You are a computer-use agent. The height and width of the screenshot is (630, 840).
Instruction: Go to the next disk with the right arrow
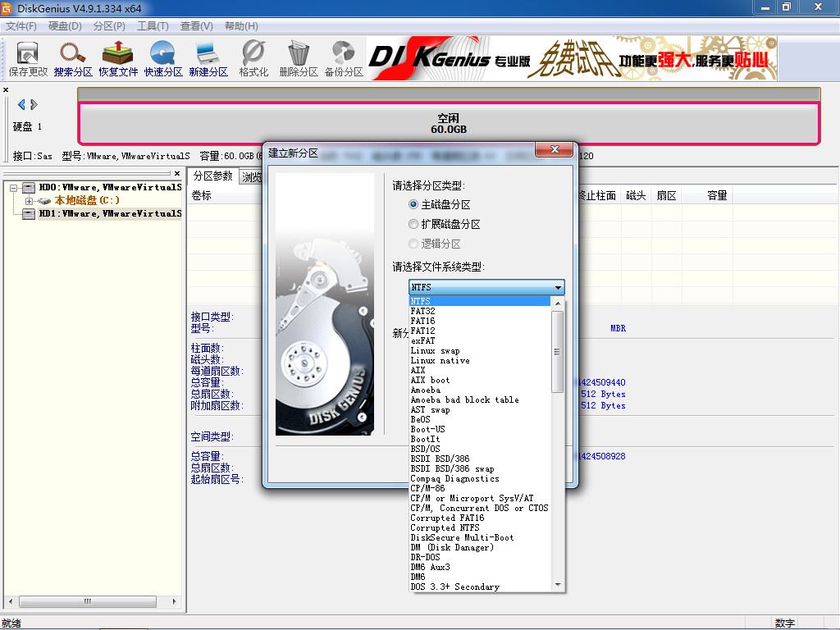(34, 104)
